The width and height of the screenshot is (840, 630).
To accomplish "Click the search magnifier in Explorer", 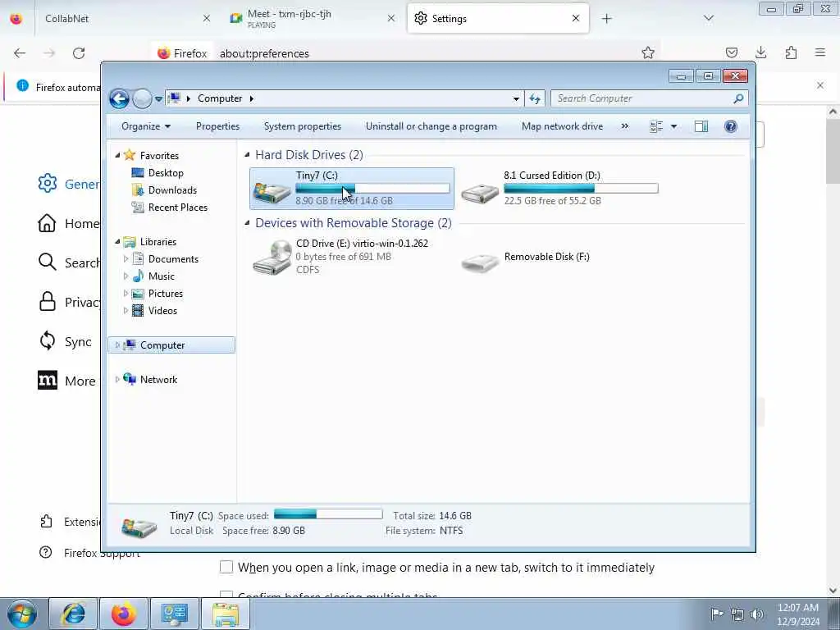I will 738,98.
